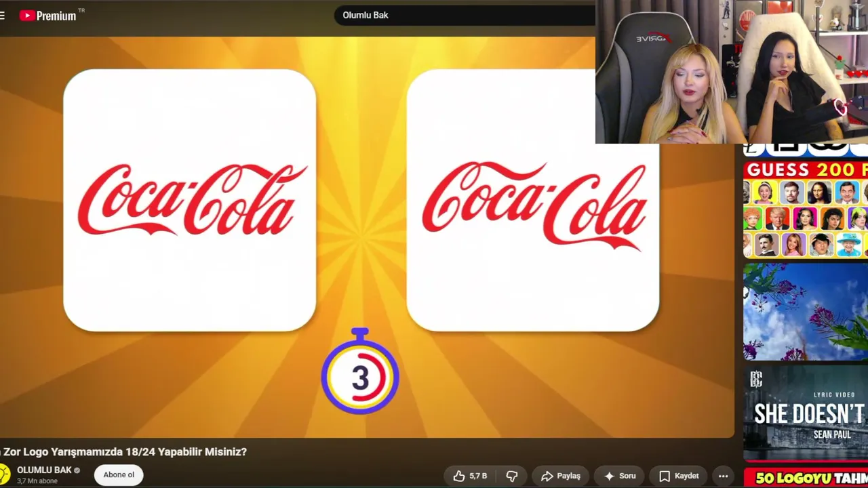Click the verified badge beside OLUMLU BAK

[x=77, y=470]
